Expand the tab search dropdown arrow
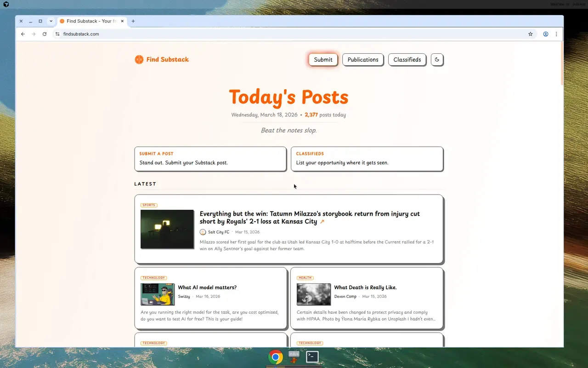 point(51,21)
